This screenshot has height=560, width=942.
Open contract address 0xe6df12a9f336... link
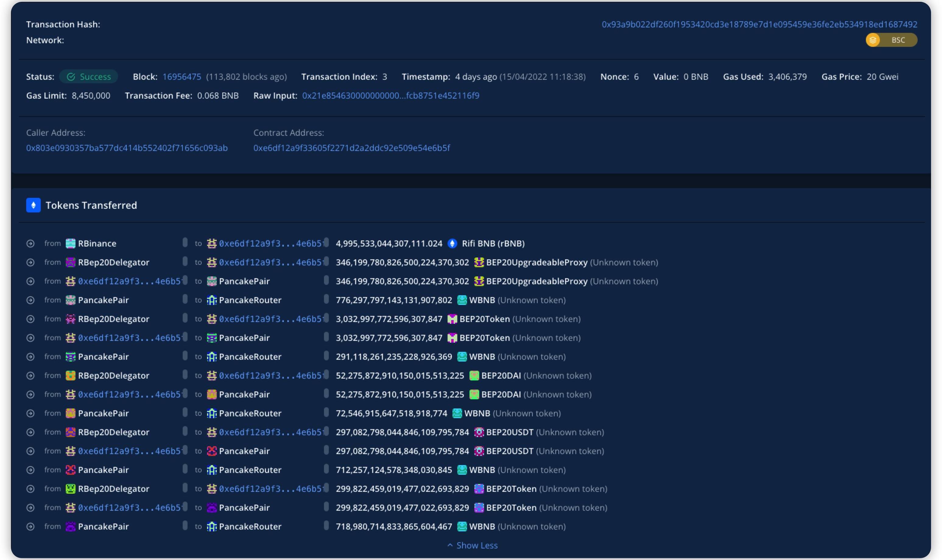coord(351,148)
